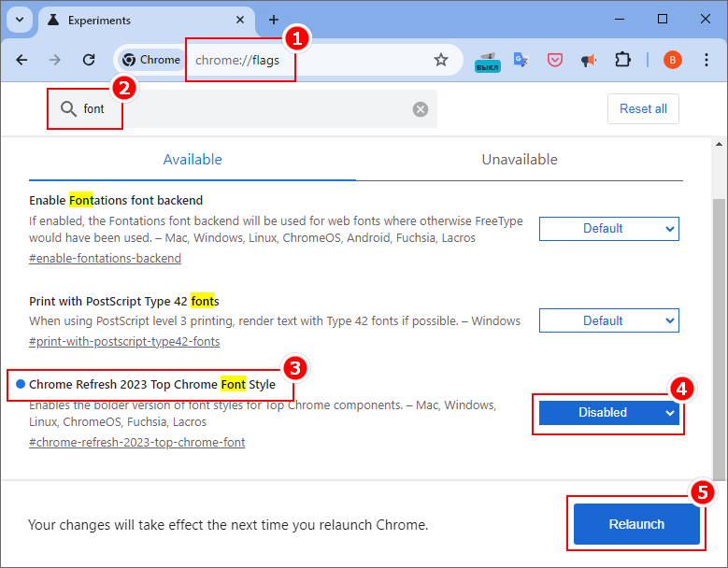Go forward with the forward arrow
728x568 pixels.
coord(55,60)
